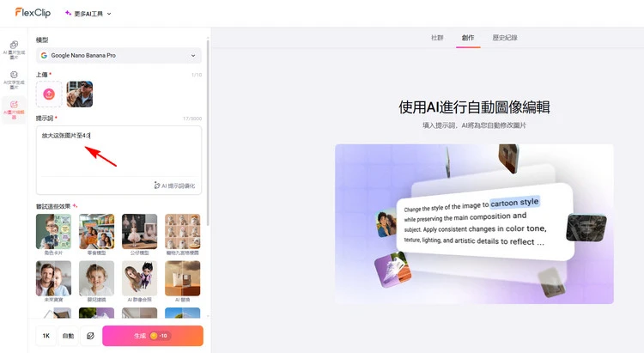Click the FlexClip logo
644x353 pixels.
31,13
